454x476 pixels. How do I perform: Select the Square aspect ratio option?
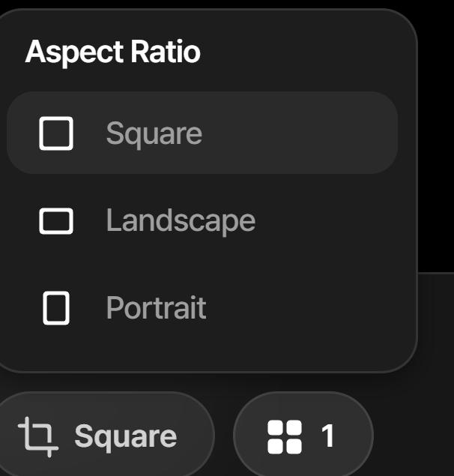202,133
